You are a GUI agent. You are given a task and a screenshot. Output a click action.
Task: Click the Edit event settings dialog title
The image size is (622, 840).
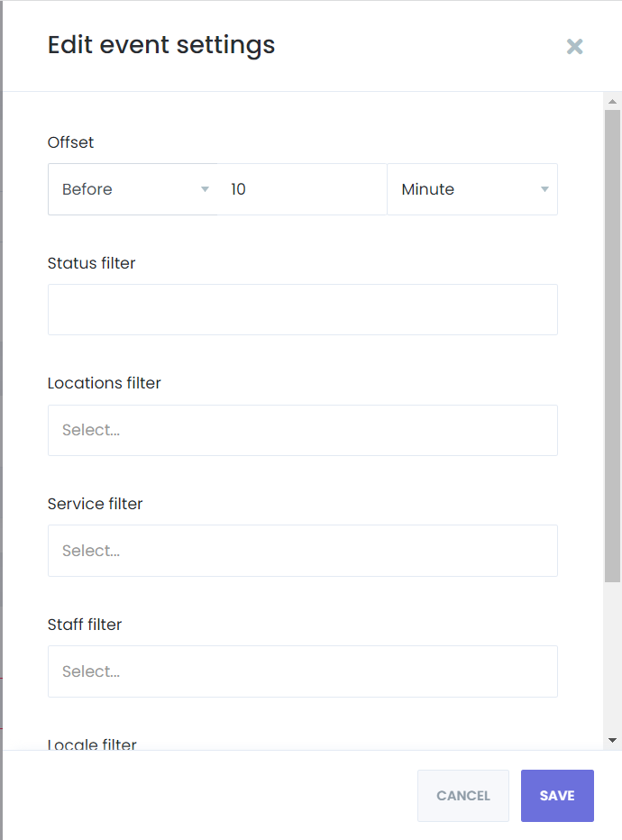click(161, 45)
